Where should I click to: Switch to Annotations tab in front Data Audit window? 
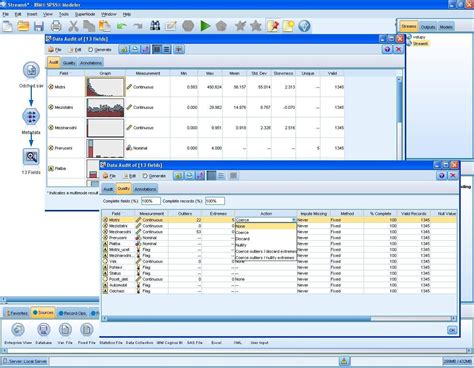pyautogui.click(x=145, y=189)
